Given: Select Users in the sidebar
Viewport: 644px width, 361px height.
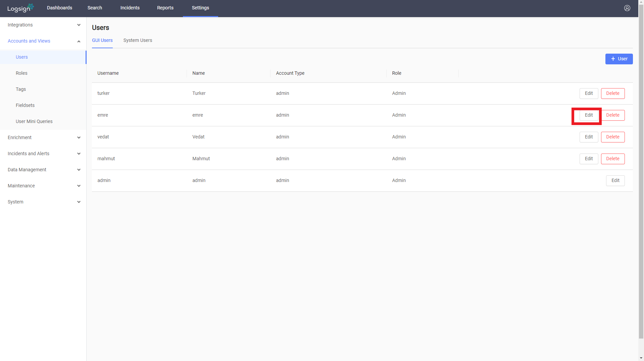Looking at the screenshot, I should 43,57.
